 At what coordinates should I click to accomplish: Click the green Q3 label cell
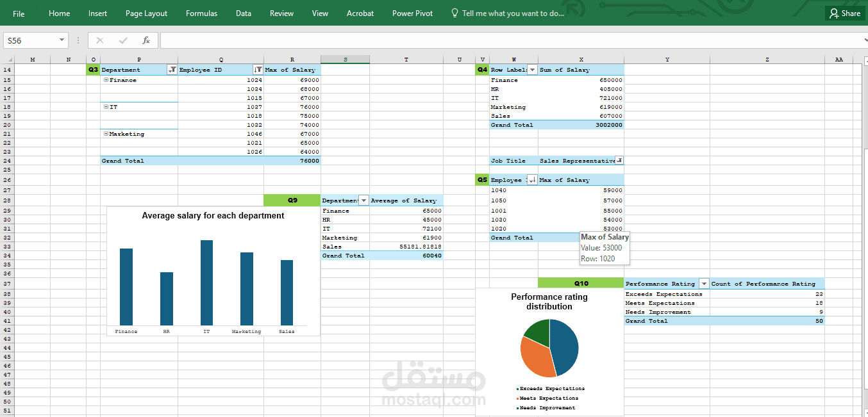(x=93, y=70)
